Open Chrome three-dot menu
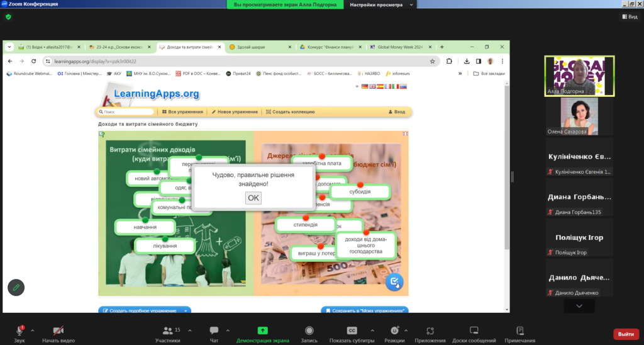This screenshot has height=345, width=644. tap(502, 61)
